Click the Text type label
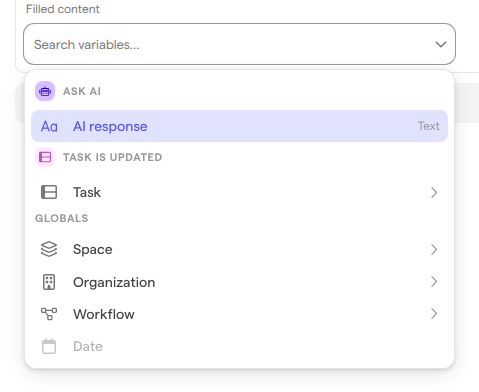The width and height of the screenshot is (479, 392). click(x=429, y=126)
